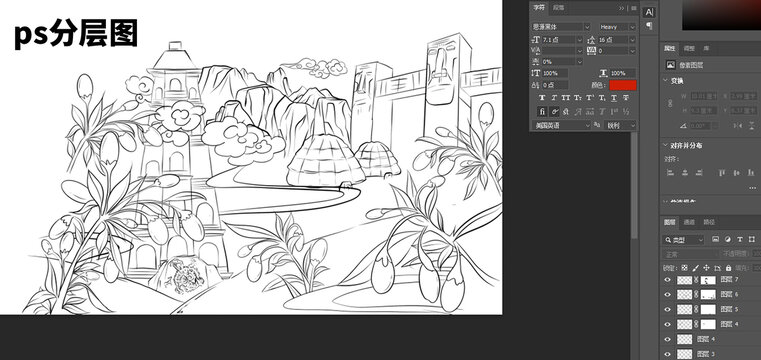Toggle Faux Italic text style
761x360 pixels.
pyautogui.click(x=554, y=98)
